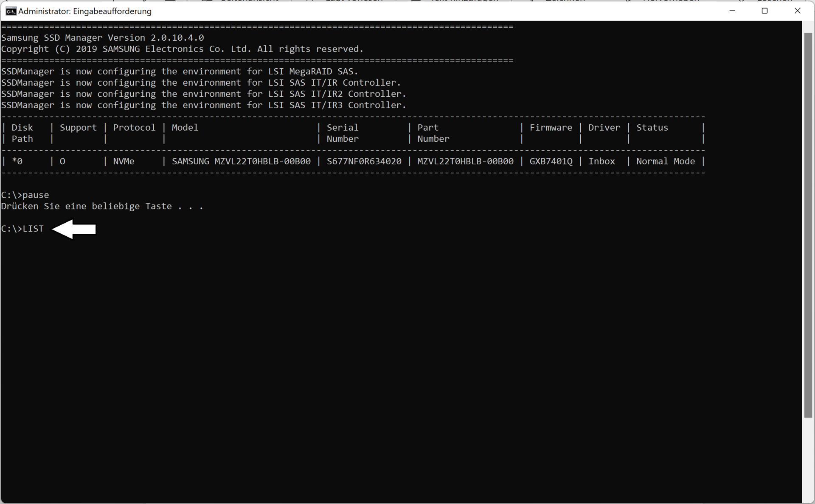Click the 'C:\>pause' command line

point(25,195)
